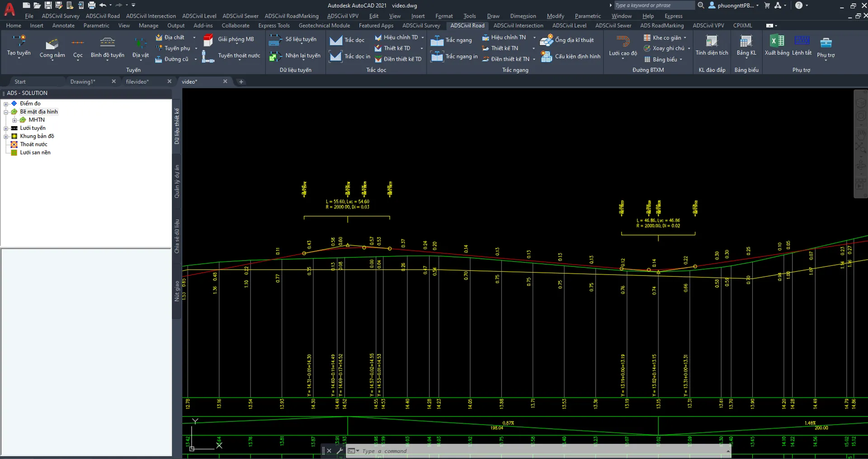The width and height of the screenshot is (868, 459).
Task: Expand the Lưới tuyến tree node
Action: (6, 128)
